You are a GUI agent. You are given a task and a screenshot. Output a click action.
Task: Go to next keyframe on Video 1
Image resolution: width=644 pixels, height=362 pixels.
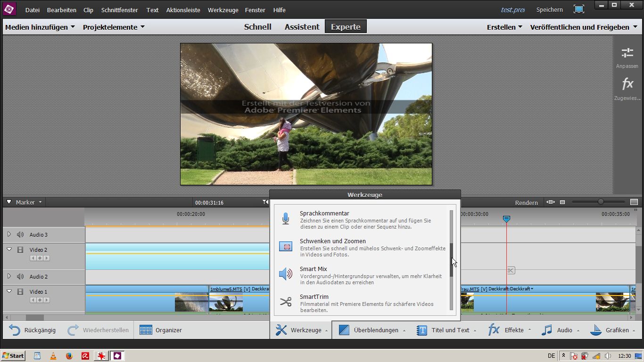47,300
